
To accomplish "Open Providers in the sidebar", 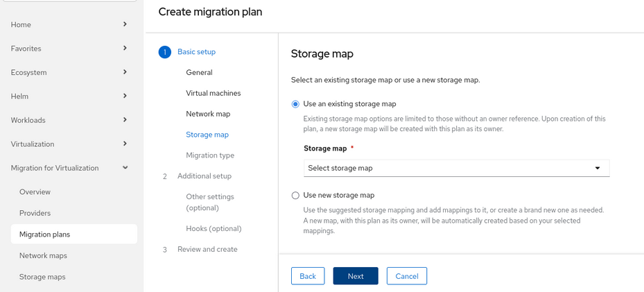I will (x=35, y=213).
